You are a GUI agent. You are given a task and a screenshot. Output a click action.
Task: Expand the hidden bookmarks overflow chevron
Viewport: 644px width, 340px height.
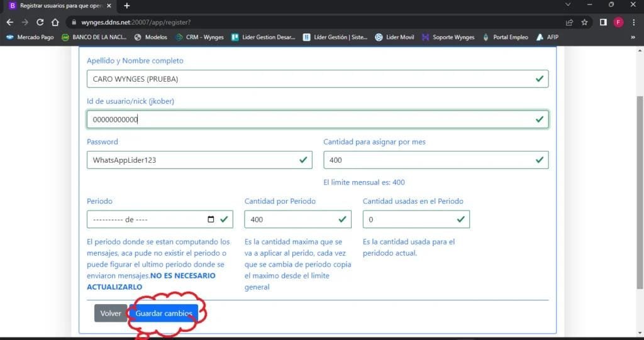[x=633, y=37]
